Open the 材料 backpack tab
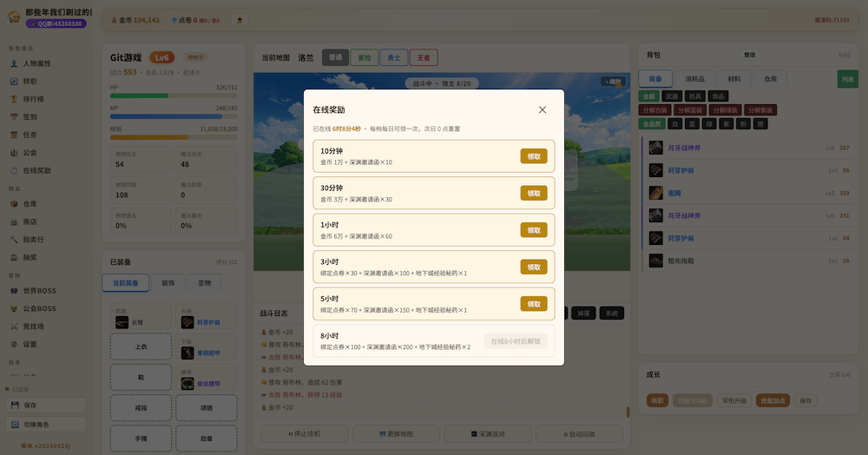The image size is (868, 455). (x=734, y=79)
